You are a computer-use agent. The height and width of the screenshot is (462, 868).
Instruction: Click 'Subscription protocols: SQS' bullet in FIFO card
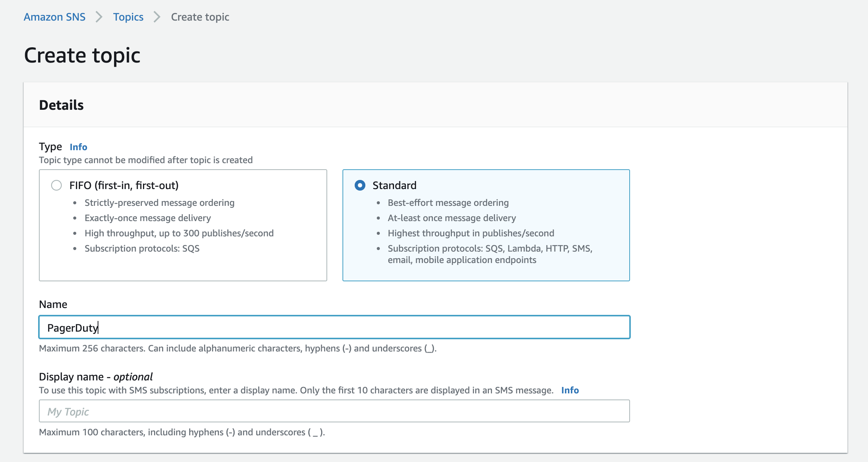pyautogui.click(x=142, y=248)
